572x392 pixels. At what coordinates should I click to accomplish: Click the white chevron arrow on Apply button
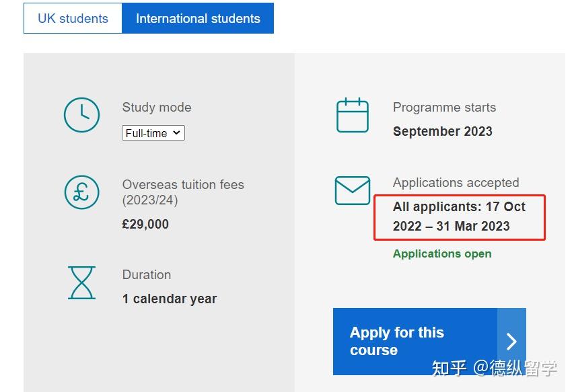[511, 341]
